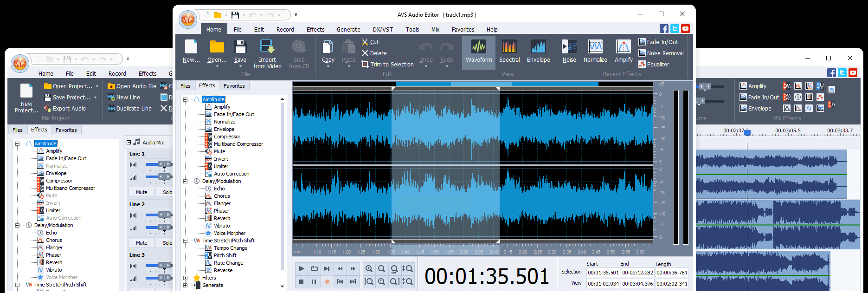This screenshot has height=293, width=868.
Task: Collapse the Delay/Modulation effects group
Action: [186, 182]
